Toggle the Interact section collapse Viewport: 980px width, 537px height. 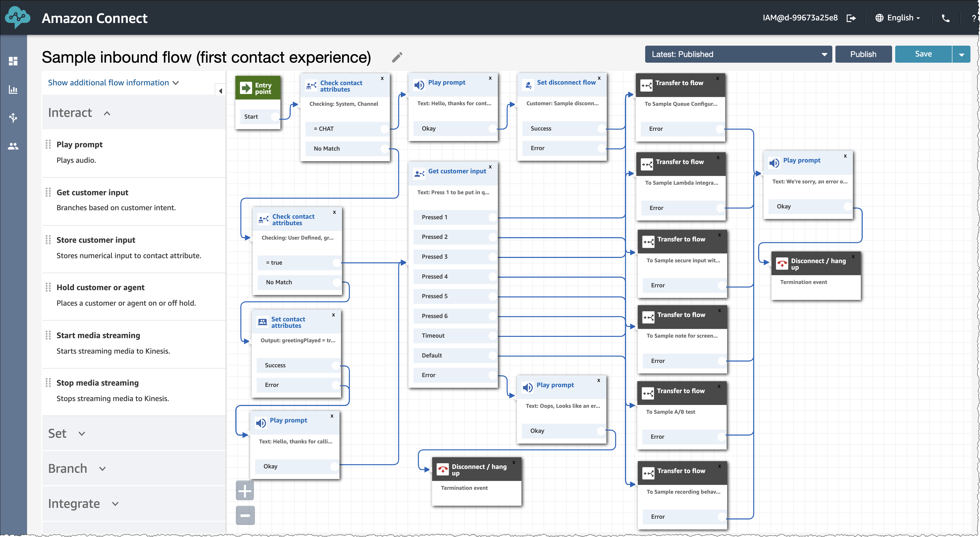click(105, 112)
